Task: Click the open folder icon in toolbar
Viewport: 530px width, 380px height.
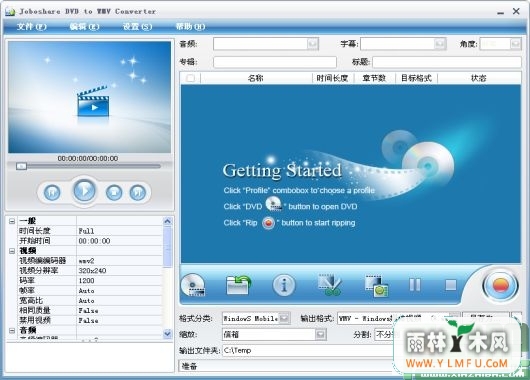Action: coord(238,285)
